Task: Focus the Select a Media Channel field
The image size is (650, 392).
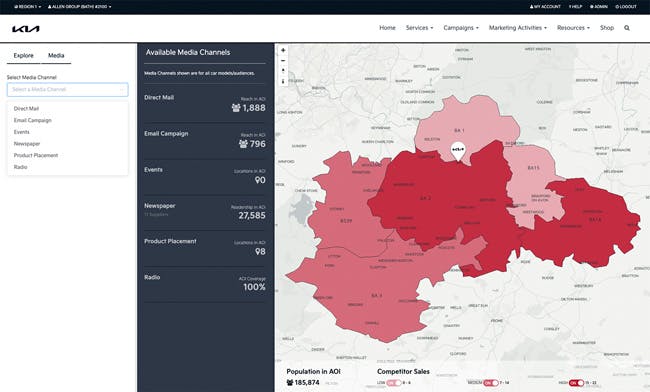Action: (x=68, y=90)
